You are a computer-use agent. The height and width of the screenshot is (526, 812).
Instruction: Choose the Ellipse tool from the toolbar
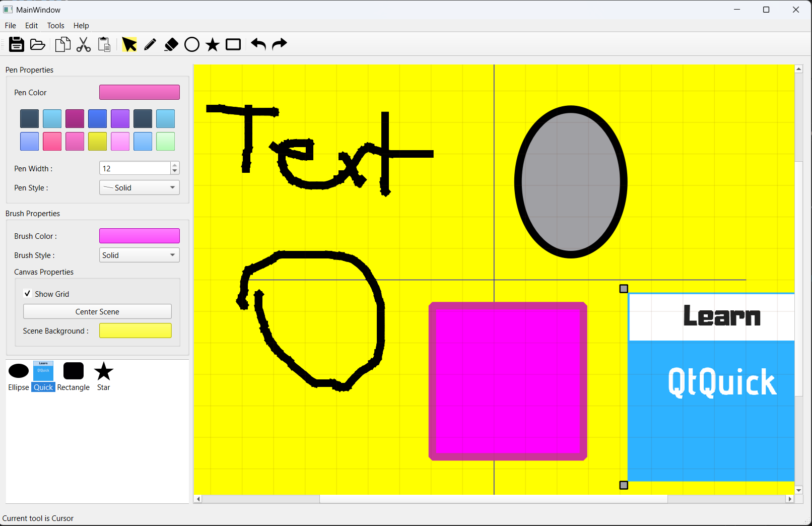point(191,44)
